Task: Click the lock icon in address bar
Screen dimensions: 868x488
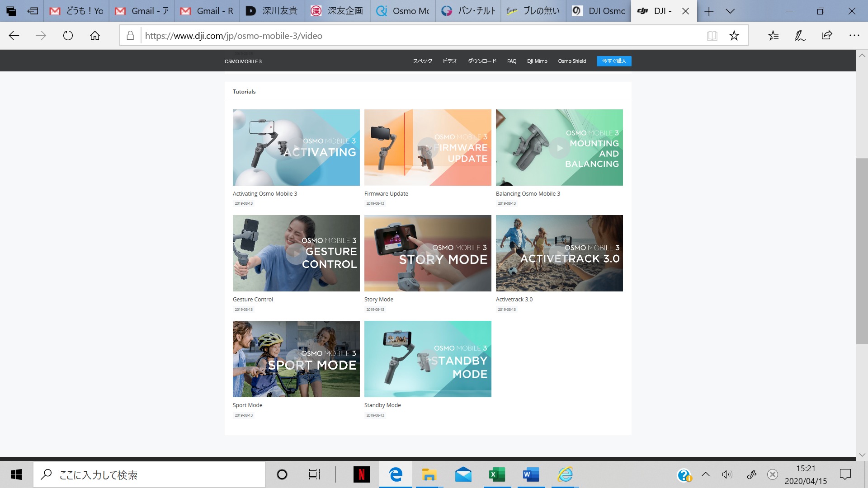Action: click(130, 36)
